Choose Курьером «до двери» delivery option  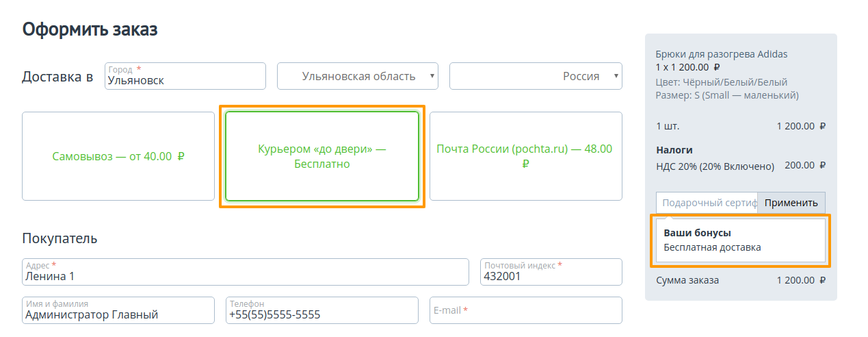tap(321, 156)
